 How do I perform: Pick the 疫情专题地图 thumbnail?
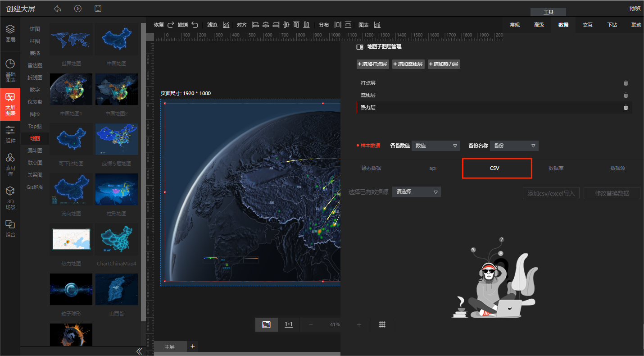point(117,139)
